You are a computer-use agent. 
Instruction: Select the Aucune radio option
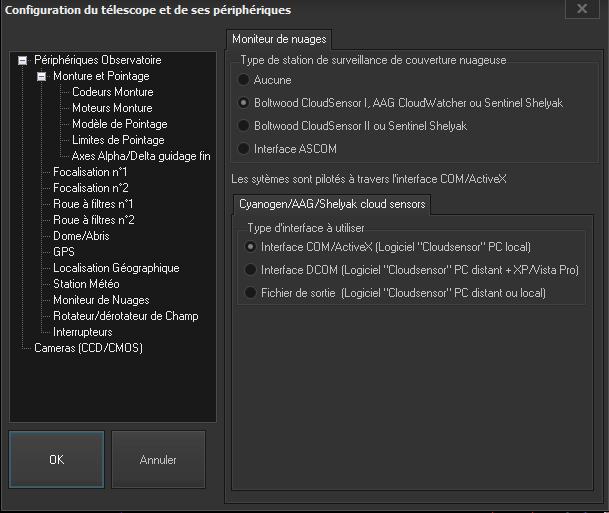click(244, 79)
